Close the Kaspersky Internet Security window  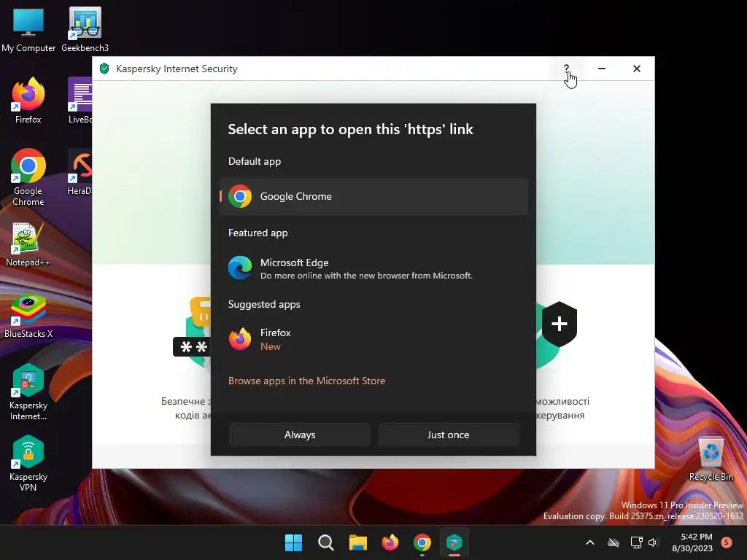(636, 69)
